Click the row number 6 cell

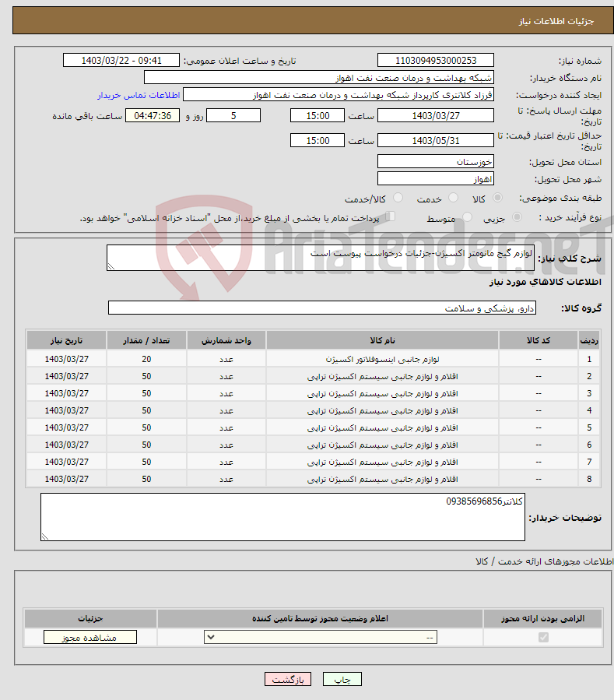point(589,445)
